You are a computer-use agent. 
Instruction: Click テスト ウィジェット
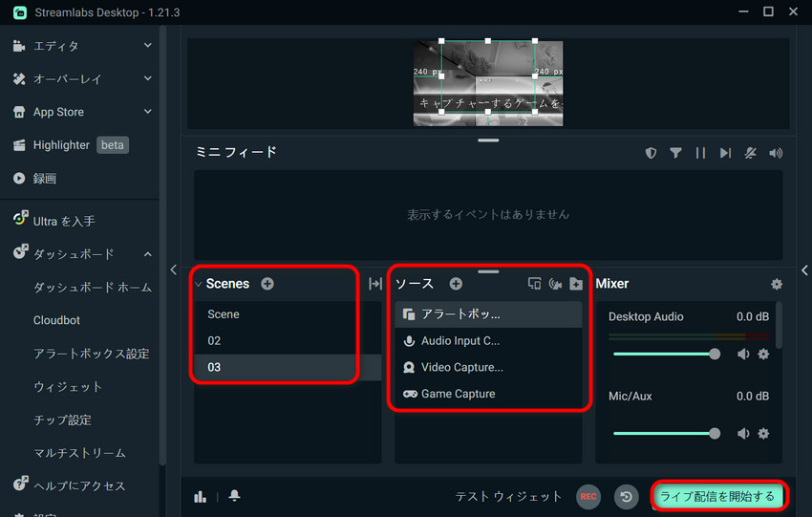pyautogui.click(x=508, y=496)
